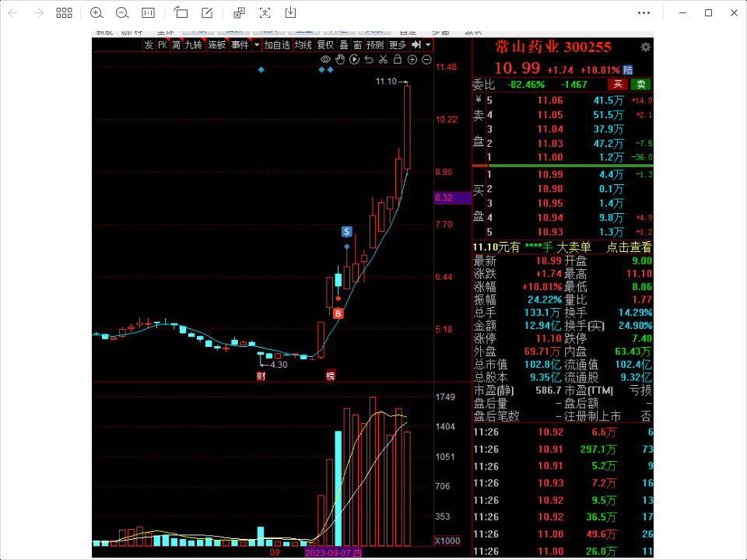Zoom out using the viewer magnifier
The width and height of the screenshot is (747, 560).
pyautogui.click(x=122, y=13)
